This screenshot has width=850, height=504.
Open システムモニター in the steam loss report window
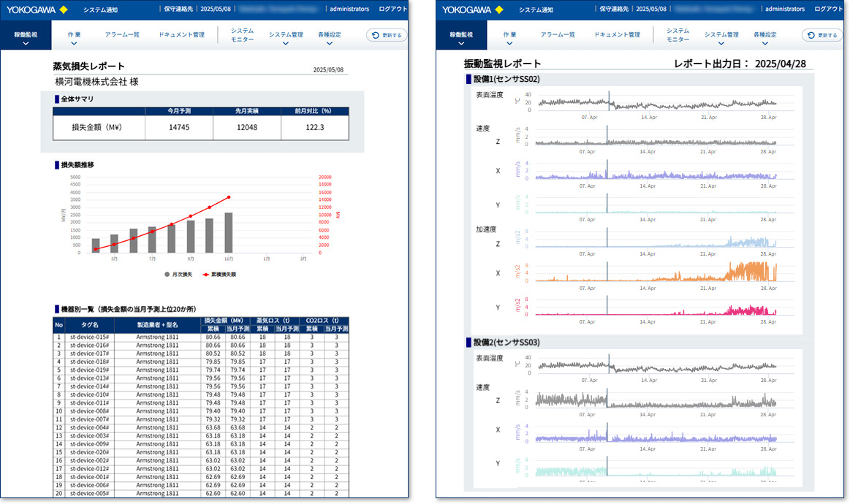[242, 35]
